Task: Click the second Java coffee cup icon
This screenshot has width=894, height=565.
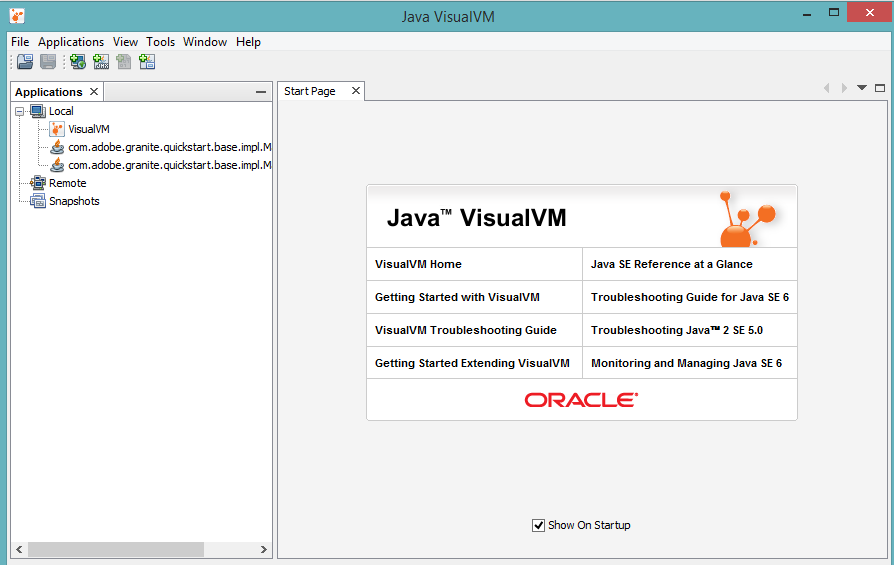Action: pyautogui.click(x=57, y=165)
